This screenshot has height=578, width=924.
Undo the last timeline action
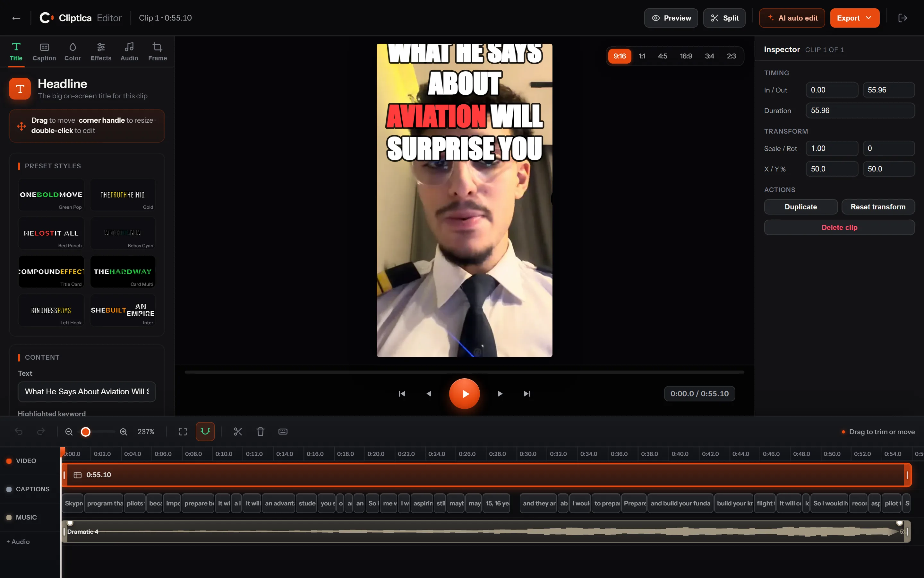click(x=19, y=432)
